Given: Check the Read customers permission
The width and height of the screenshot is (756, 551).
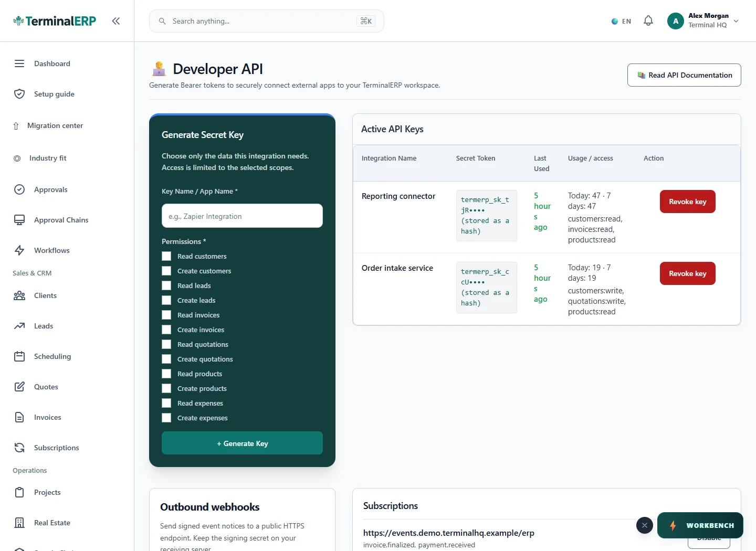Looking at the screenshot, I should click(x=166, y=256).
